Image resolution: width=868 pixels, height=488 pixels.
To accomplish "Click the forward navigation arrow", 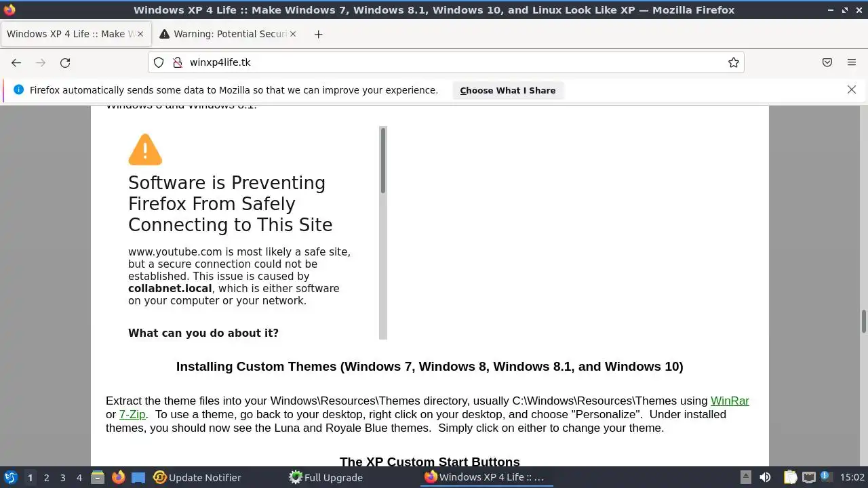I will (41, 62).
